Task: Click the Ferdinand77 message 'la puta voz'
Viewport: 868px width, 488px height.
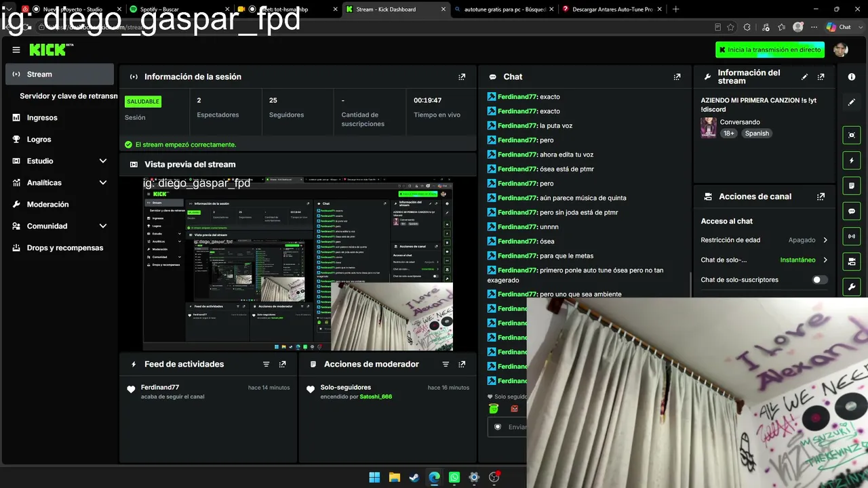Action: (x=530, y=125)
